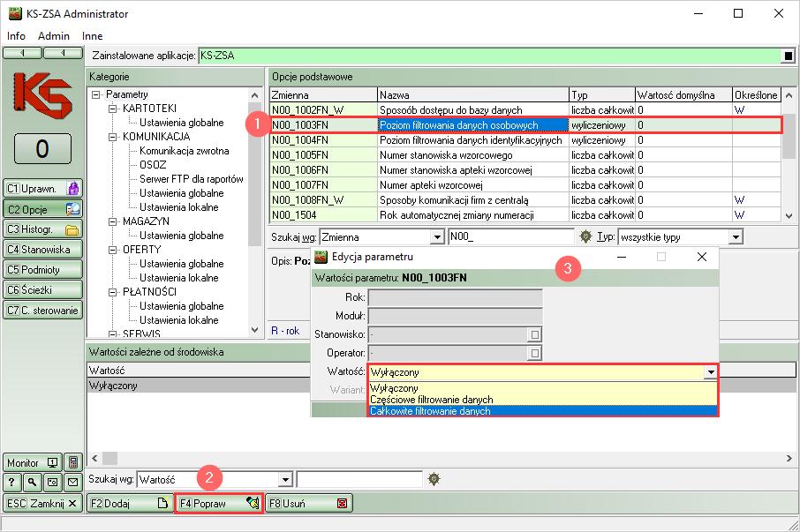Click the second left-arrow navigation button
Screen dimensions: 800x532
(63, 53)
